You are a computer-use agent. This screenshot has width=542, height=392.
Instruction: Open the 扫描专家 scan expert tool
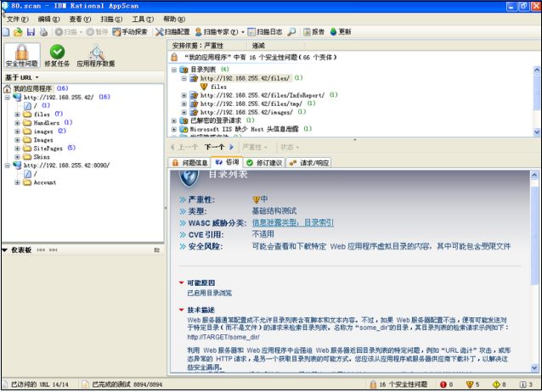pyautogui.click(x=217, y=31)
